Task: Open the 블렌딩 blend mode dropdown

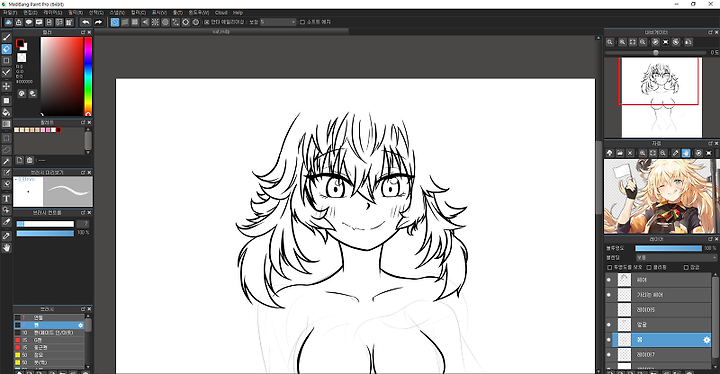Action: tap(676, 258)
